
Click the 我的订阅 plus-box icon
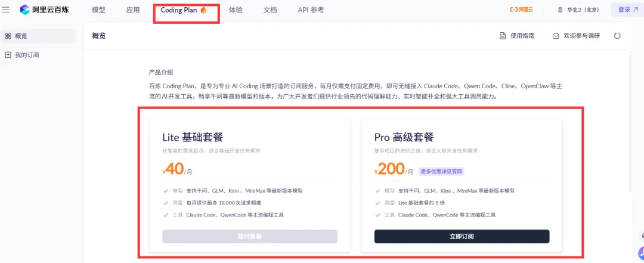click(x=8, y=55)
